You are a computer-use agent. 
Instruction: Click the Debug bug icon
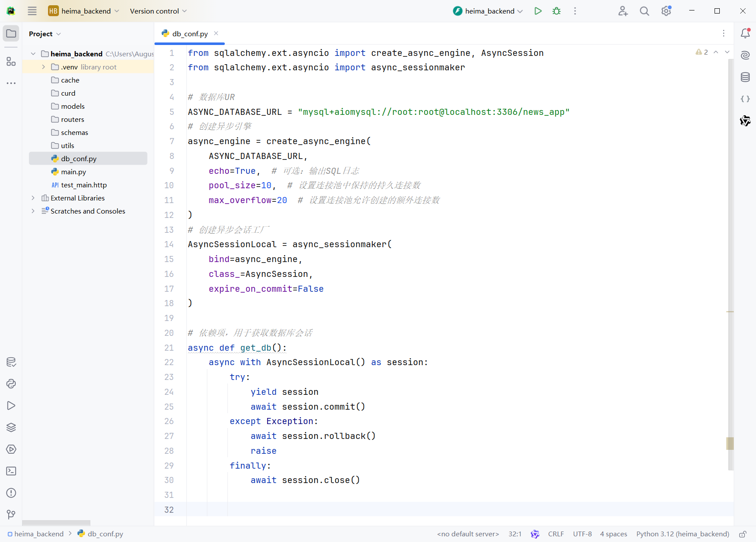(x=557, y=11)
